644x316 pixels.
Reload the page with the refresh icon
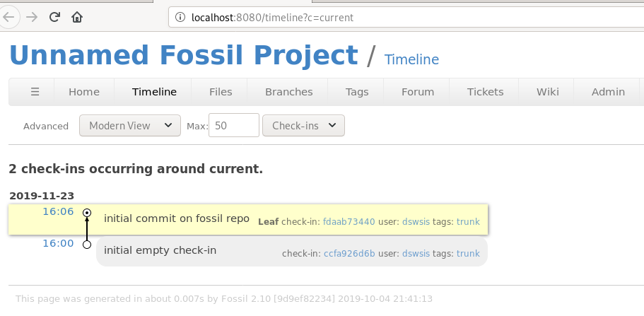(54, 17)
